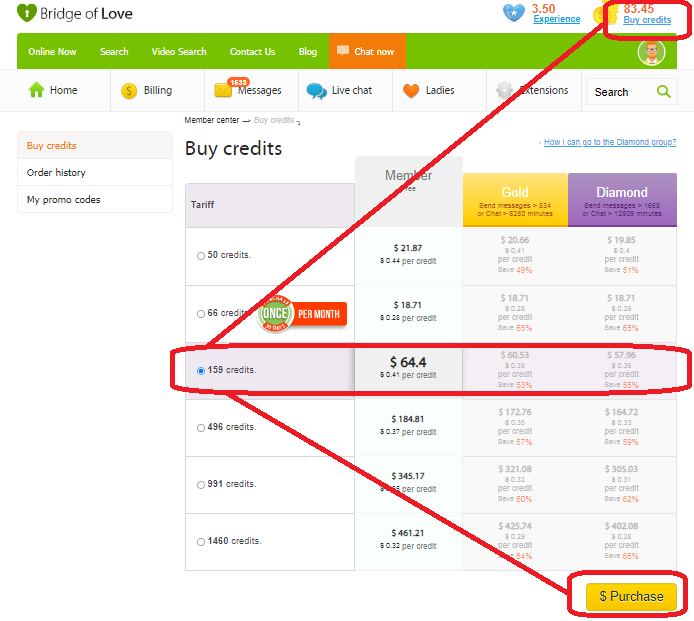The width and height of the screenshot is (694, 621).
Task: Open the Online Now menu item
Action: click(52, 51)
